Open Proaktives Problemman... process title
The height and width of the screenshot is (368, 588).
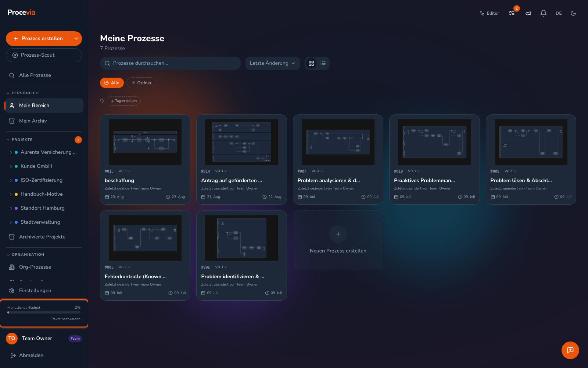coord(424,181)
